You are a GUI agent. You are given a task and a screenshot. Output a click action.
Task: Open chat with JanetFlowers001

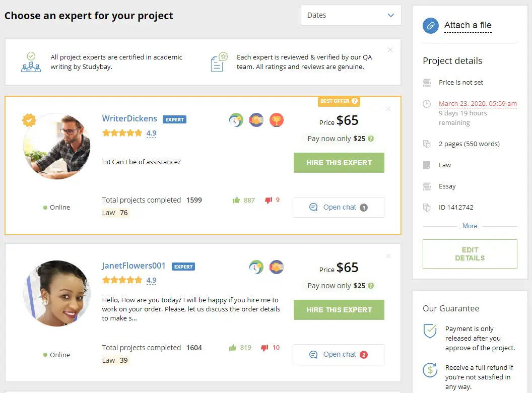coord(339,354)
